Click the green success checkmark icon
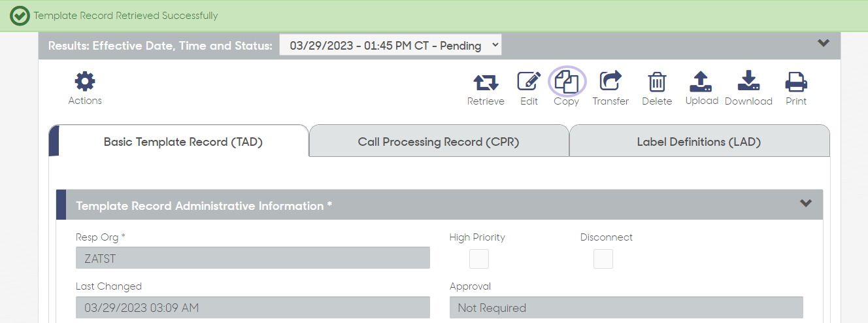868x323 pixels. coord(20,16)
